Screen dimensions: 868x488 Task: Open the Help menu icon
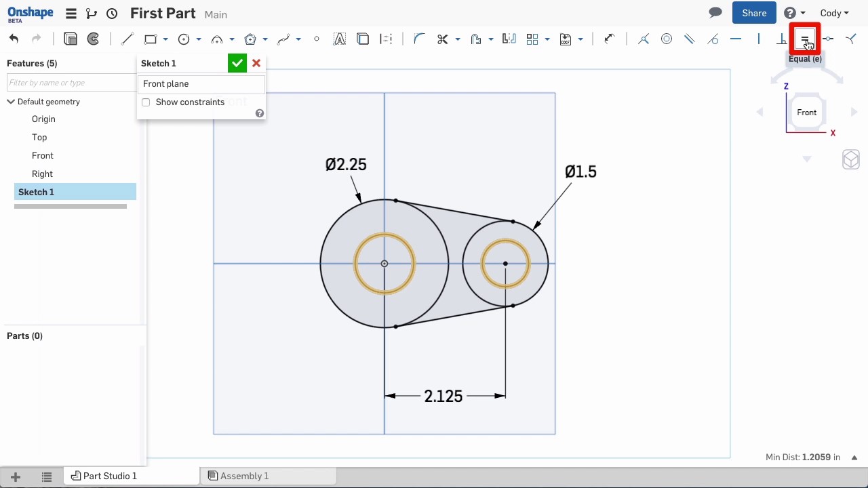click(x=790, y=13)
